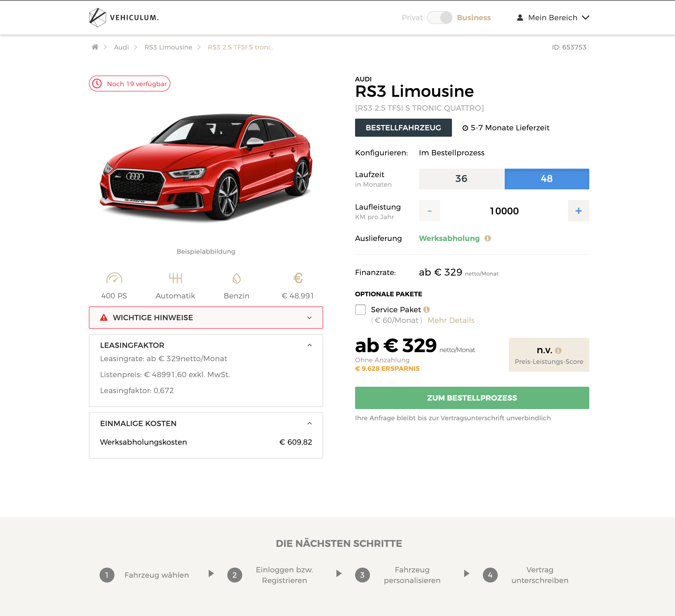Click the clock icon in availability badge
675x616 pixels.
point(97,83)
